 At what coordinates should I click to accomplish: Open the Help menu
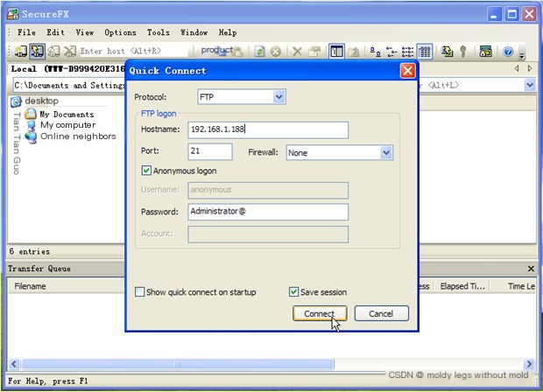(228, 32)
